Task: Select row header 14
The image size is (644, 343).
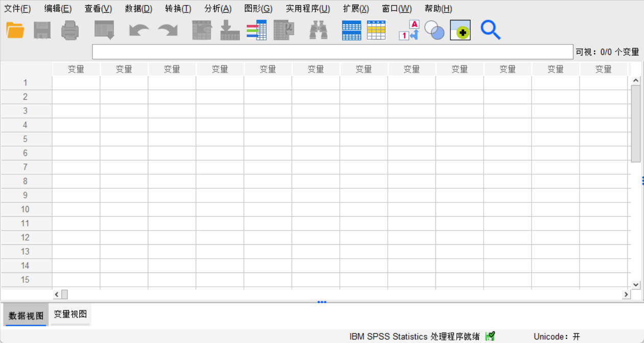Action: coord(26,266)
